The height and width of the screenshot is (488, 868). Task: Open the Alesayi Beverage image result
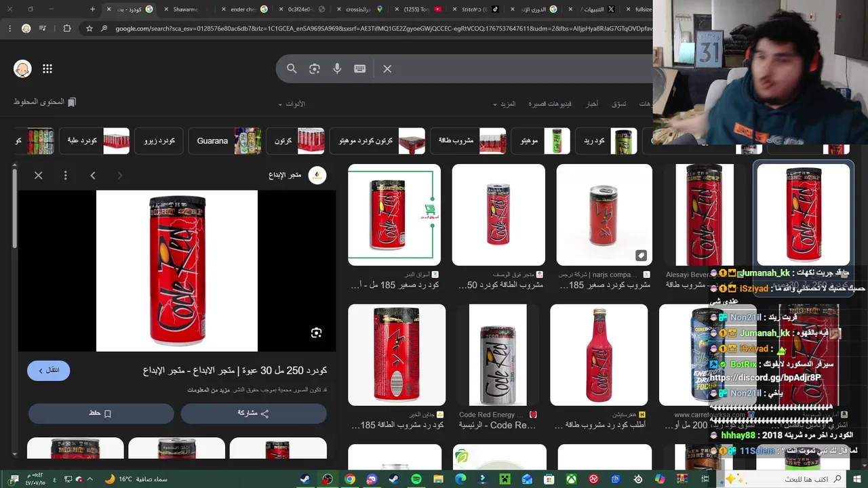click(705, 215)
